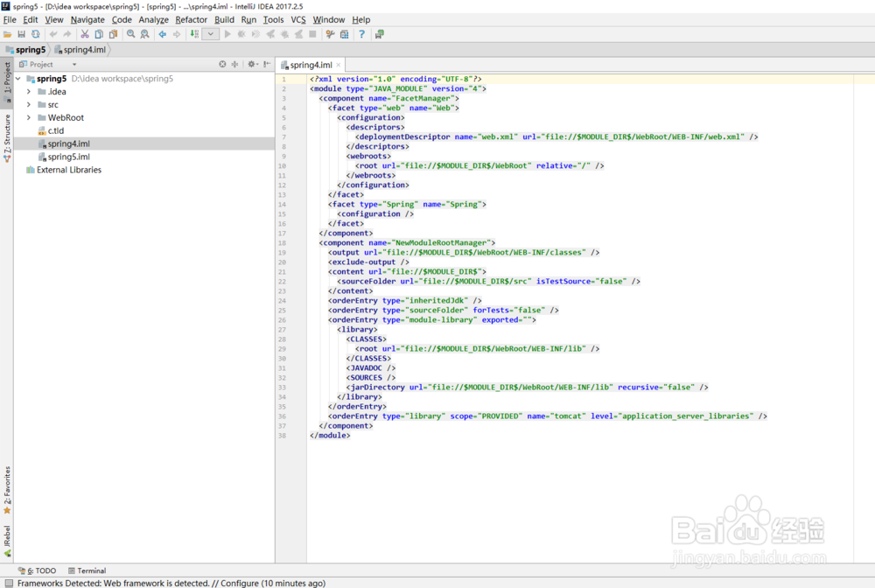Click the blue Back navigation arrow
The width and height of the screenshot is (875, 588).
click(163, 35)
